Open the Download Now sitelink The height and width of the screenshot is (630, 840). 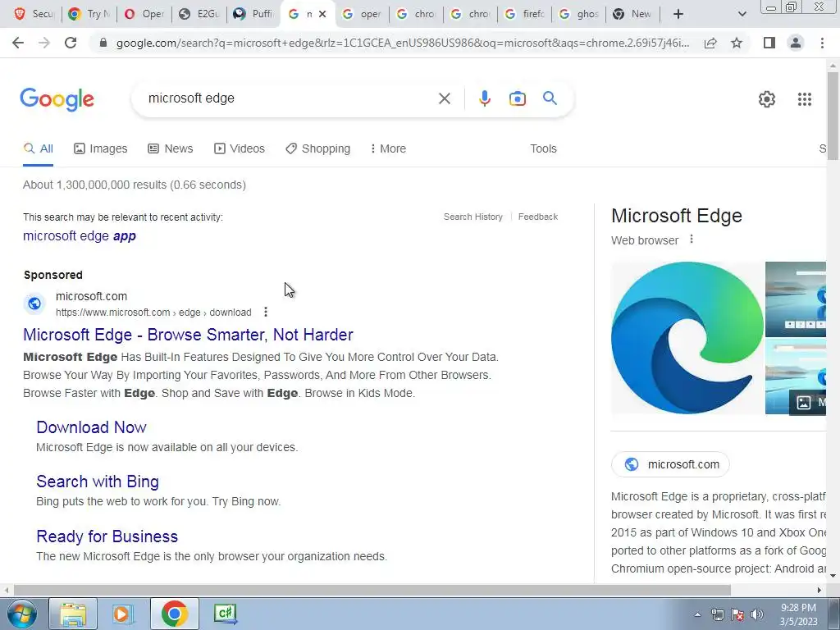click(91, 427)
